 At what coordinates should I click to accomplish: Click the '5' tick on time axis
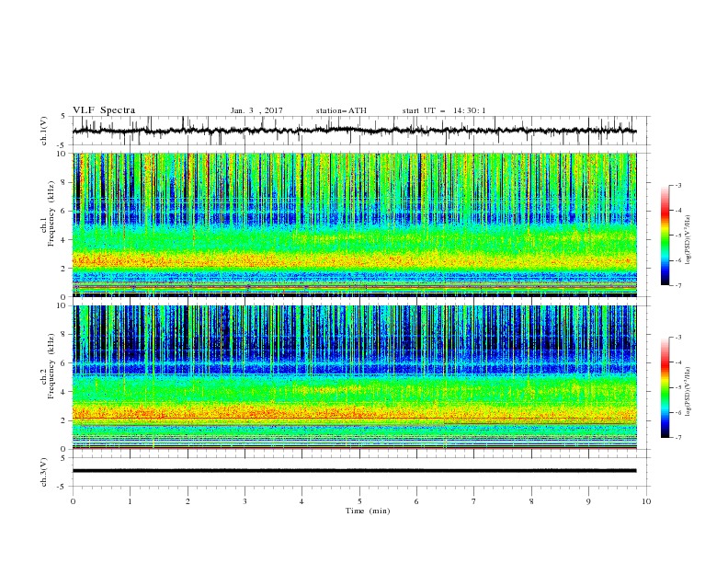(359, 501)
